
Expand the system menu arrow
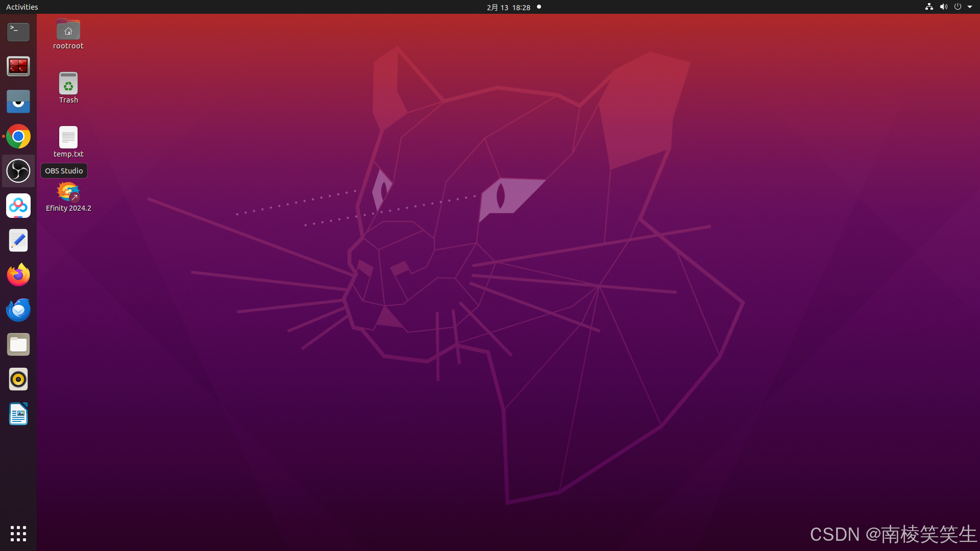970,7
